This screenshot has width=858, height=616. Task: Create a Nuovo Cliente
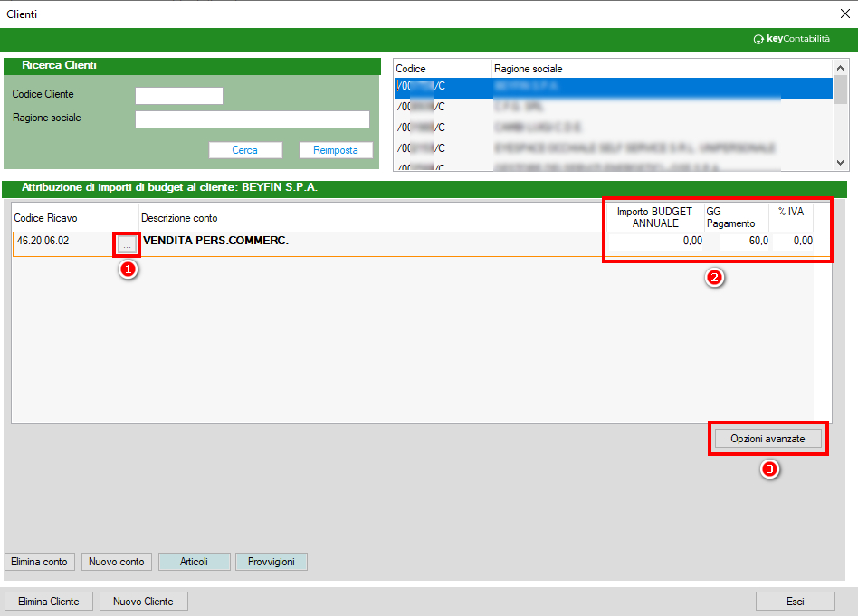[143, 602]
